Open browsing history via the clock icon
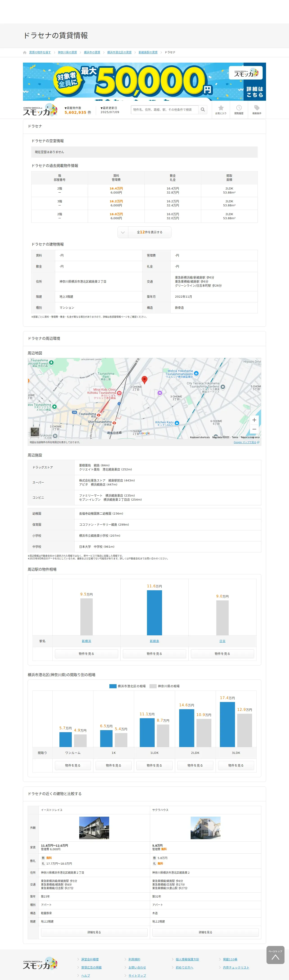The width and height of the screenshot is (289, 980). tap(239, 109)
